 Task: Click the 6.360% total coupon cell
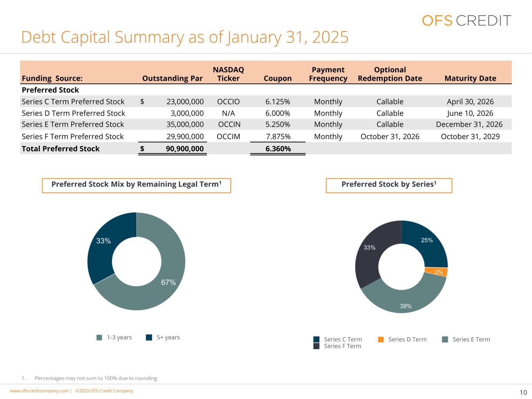pos(278,148)
